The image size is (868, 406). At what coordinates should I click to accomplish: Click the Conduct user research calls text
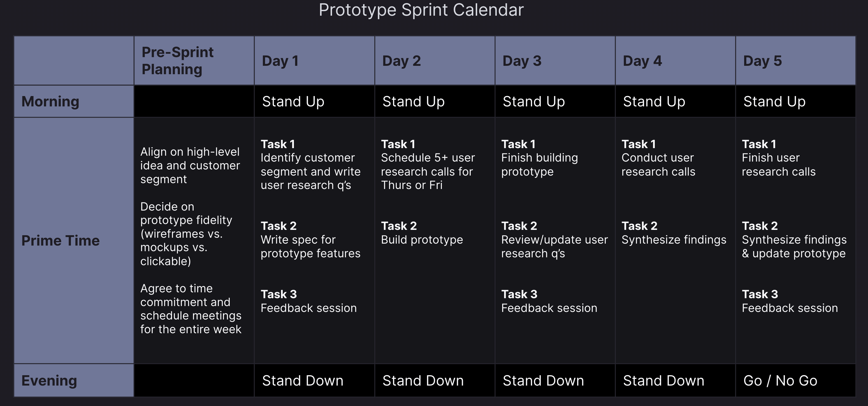tap(658, 165)
